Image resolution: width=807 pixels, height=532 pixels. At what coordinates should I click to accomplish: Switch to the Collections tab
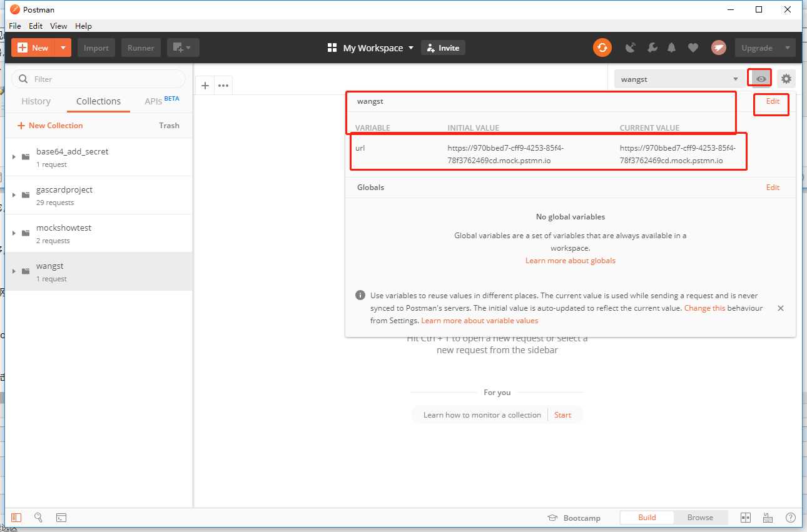pos(98,101)
